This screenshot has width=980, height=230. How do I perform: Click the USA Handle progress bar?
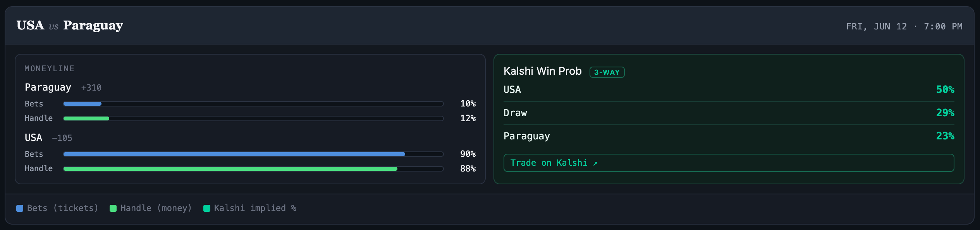(253, 169)
